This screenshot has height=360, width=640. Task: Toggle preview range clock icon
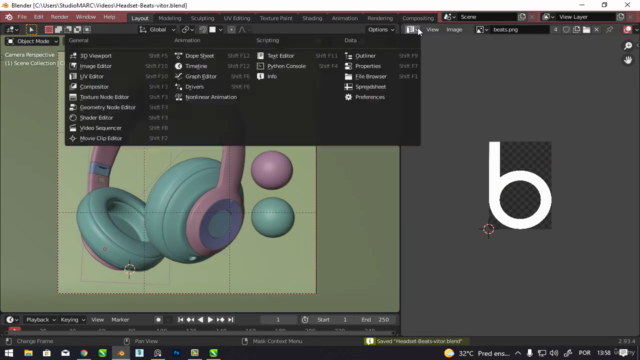pos(305,320)
